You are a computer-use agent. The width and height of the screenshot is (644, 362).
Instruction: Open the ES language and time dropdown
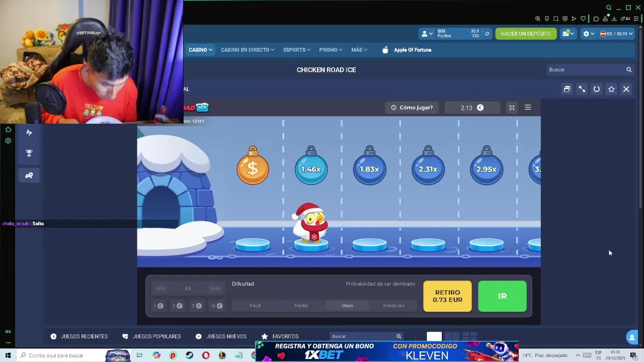pyautogui.click(x=616, y=34)
